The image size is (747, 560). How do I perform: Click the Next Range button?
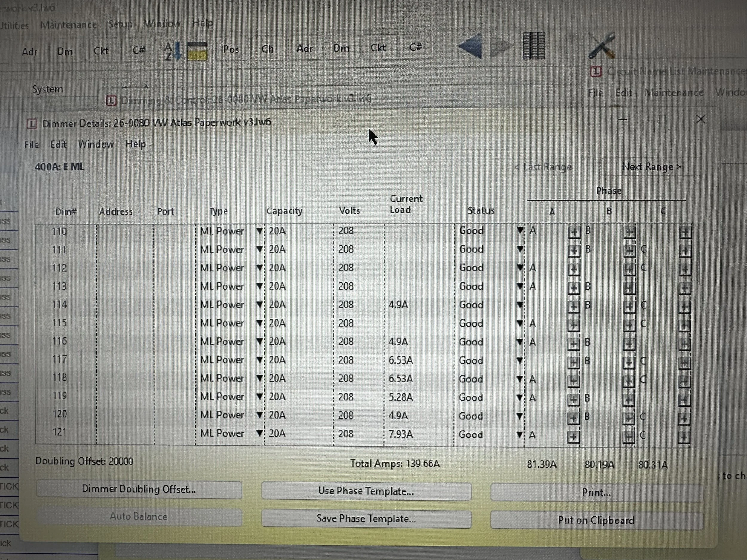pyautogui.click(x=651, y=167)
